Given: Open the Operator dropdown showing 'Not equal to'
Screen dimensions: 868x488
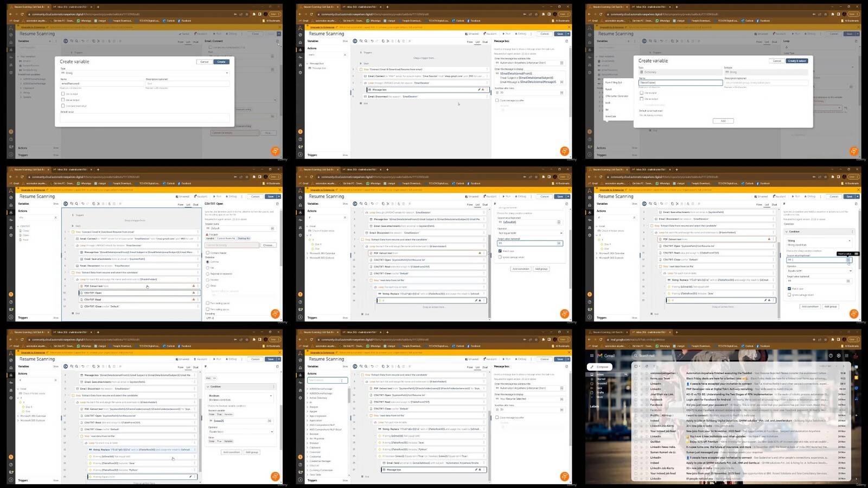Looking at the screenshot, I should (x=530, y=233).
